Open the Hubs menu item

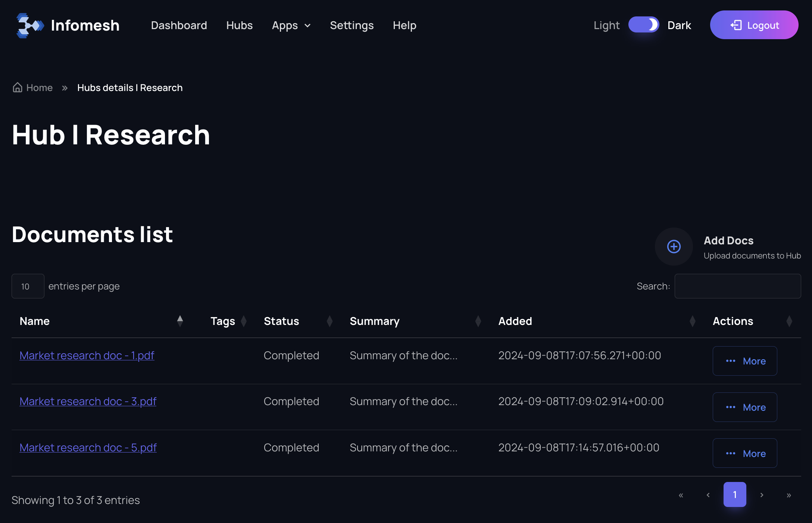point(239,25)
